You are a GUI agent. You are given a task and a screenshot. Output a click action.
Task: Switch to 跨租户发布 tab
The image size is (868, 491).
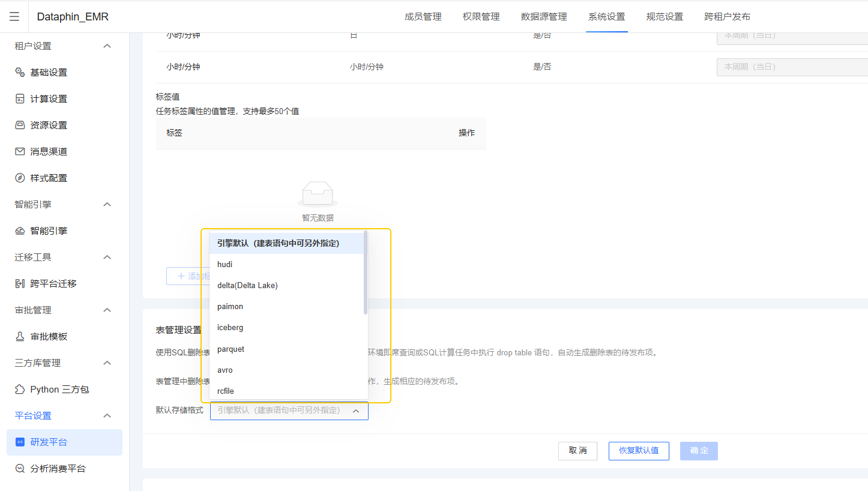(x=728, y=17)
